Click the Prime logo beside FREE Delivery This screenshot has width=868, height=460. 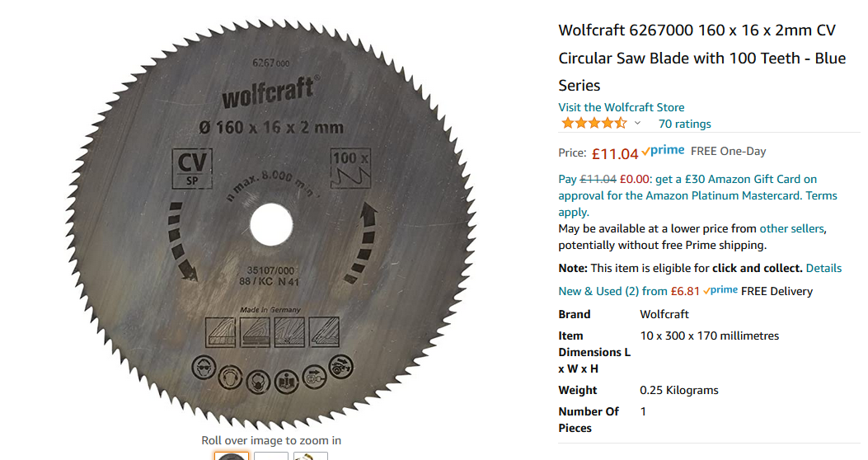(x=720, y=290)
